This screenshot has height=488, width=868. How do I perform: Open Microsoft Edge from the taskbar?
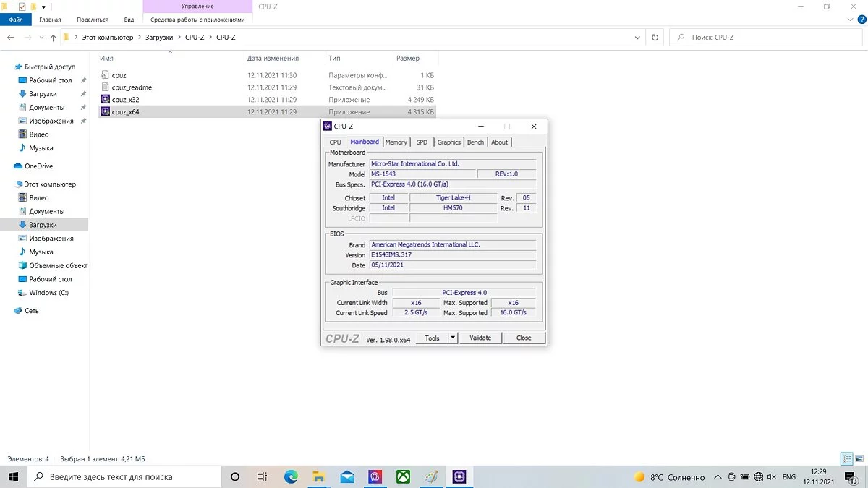291,477
